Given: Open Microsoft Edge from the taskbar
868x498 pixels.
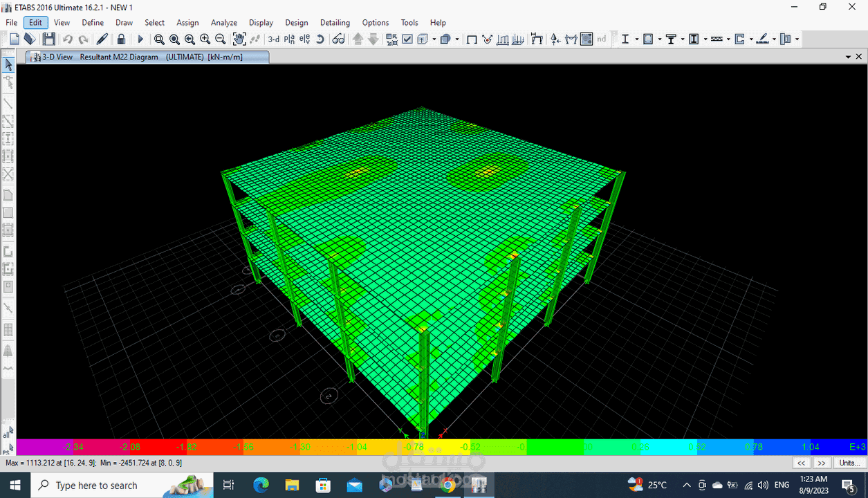Looking at the screenshot, I should [x=261, y=485].
